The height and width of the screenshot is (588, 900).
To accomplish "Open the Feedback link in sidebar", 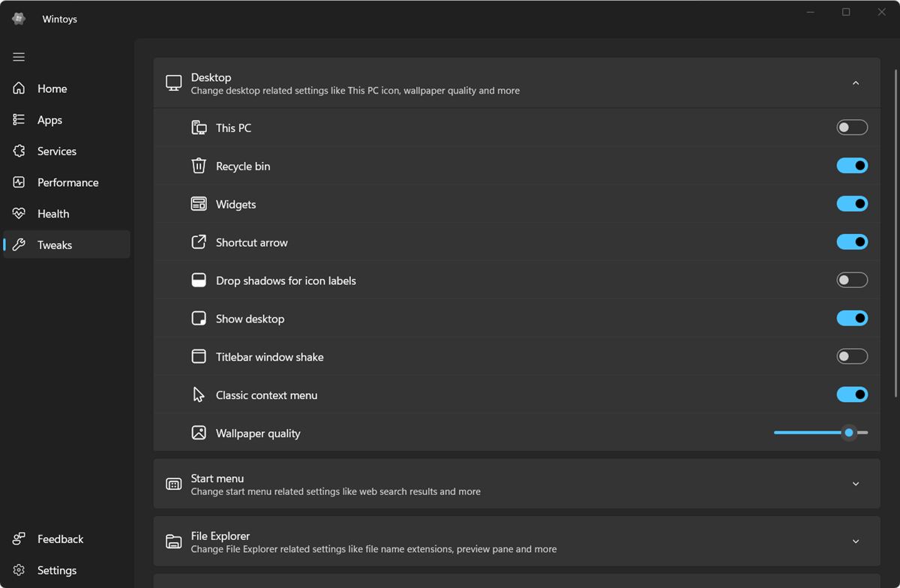I will point(67,539).
